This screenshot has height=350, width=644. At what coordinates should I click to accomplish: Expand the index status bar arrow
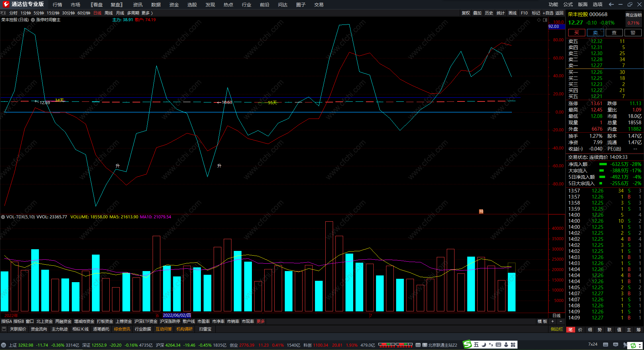pyautogui.click(x=3, y=345)
